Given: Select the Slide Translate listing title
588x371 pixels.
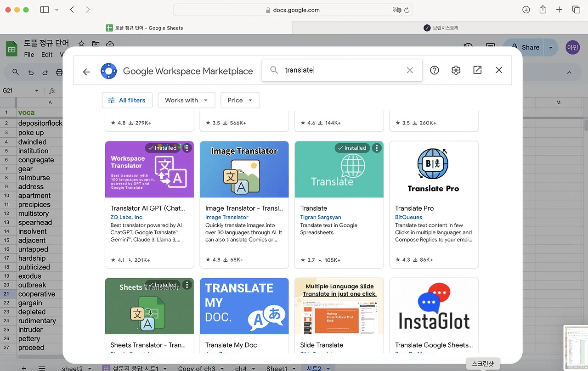Looking at the screenshot, I should pos(322,345).
